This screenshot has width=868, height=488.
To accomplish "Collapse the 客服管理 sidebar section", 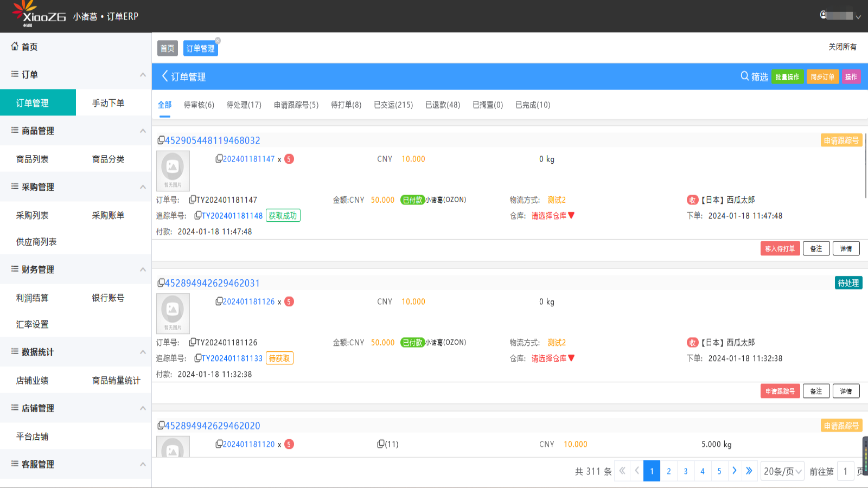I will pyautogui.click(x=143, y=464).
